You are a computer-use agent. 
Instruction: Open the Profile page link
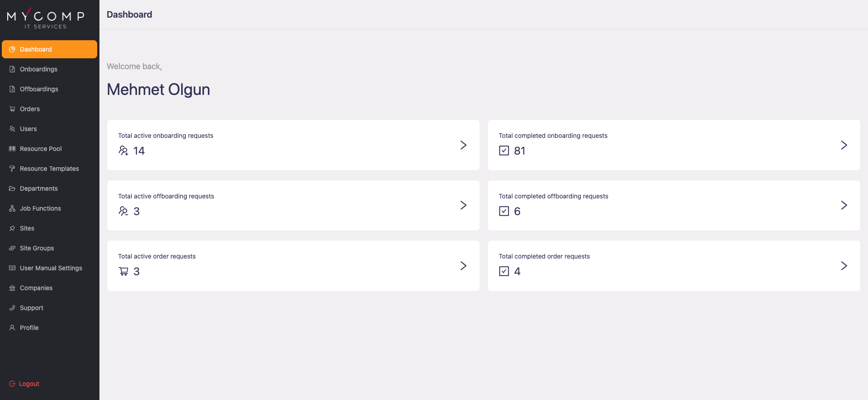29,328
